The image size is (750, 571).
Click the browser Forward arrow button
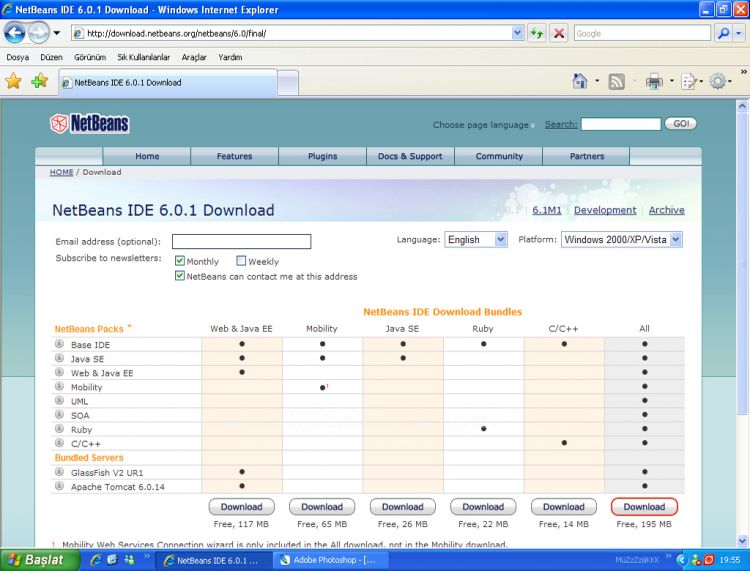[x=38, y=33]
